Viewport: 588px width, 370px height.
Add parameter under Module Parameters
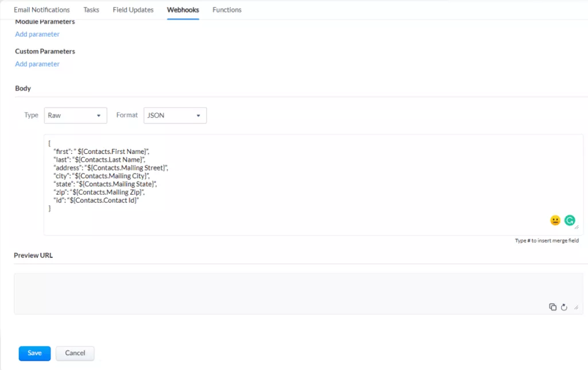click(37, 34)
